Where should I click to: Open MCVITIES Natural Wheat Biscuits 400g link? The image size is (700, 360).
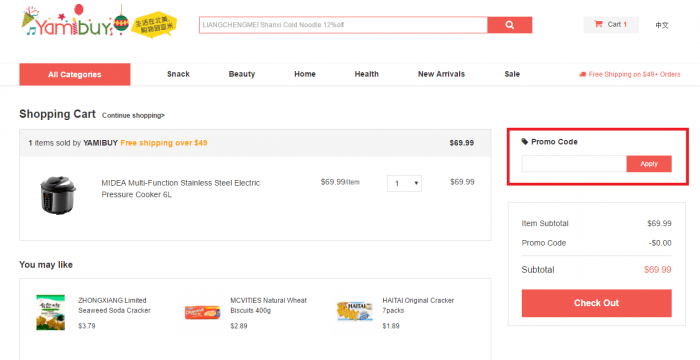(268, 306)
